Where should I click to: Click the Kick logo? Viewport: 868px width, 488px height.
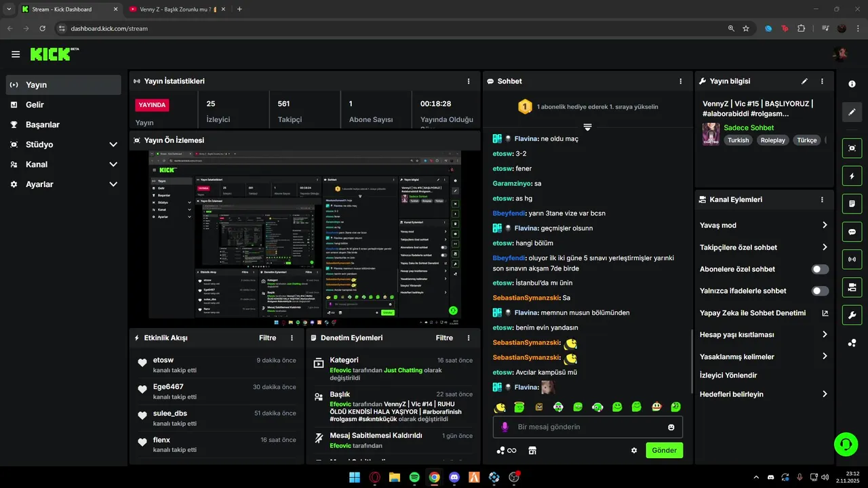54,54
